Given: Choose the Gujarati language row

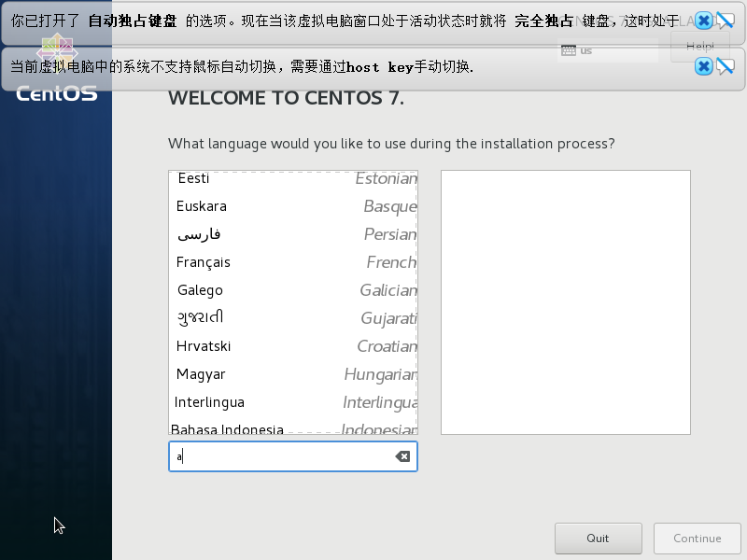Looking at the screenshot, I should [293, 318].
